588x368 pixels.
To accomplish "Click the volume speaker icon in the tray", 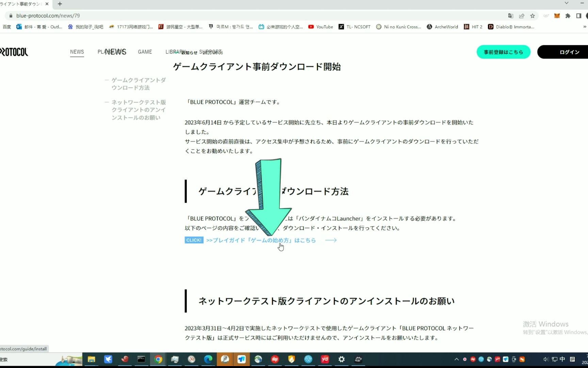I will point(546,359).
